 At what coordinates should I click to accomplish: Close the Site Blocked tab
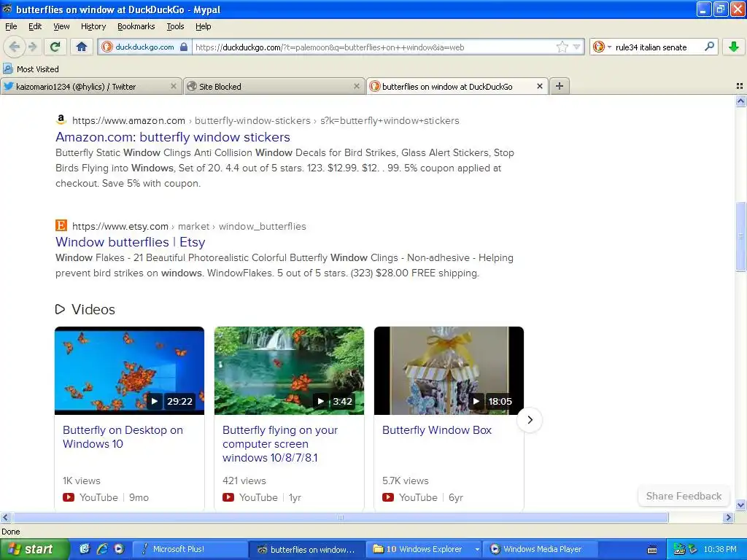(x=356, y=86)
